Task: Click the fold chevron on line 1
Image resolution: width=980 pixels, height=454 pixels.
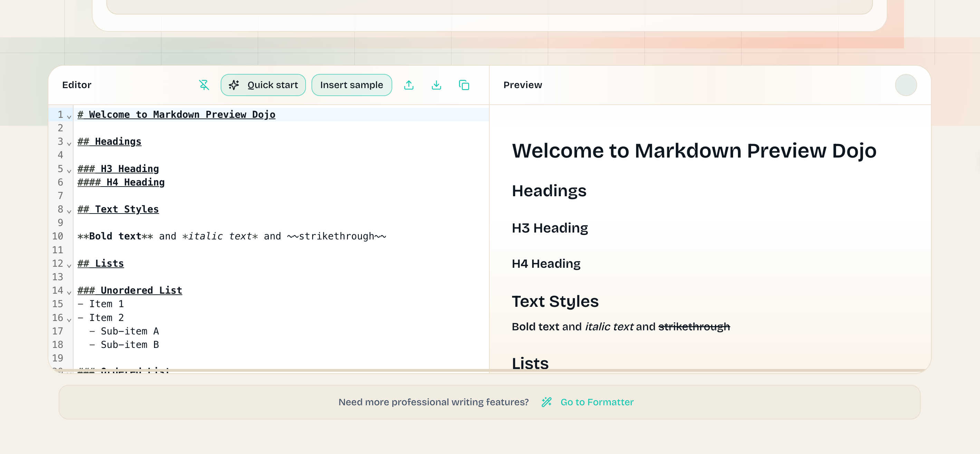Action: 68,116
